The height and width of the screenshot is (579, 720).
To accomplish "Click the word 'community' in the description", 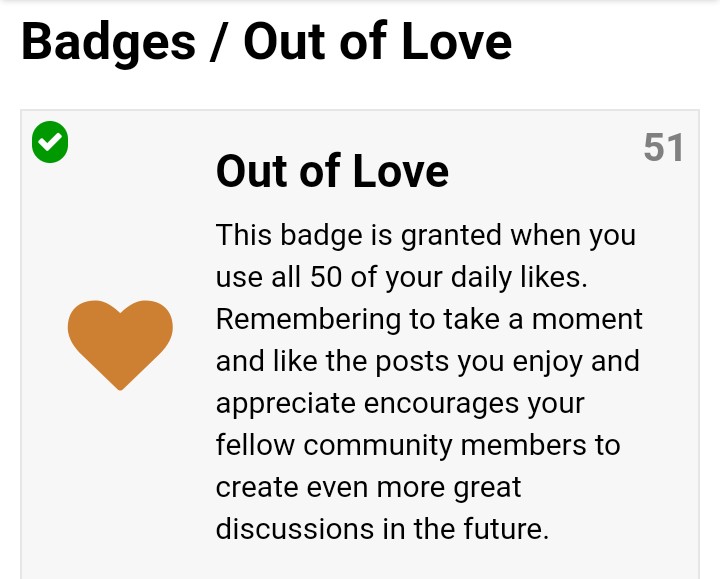I will [378, 446].
